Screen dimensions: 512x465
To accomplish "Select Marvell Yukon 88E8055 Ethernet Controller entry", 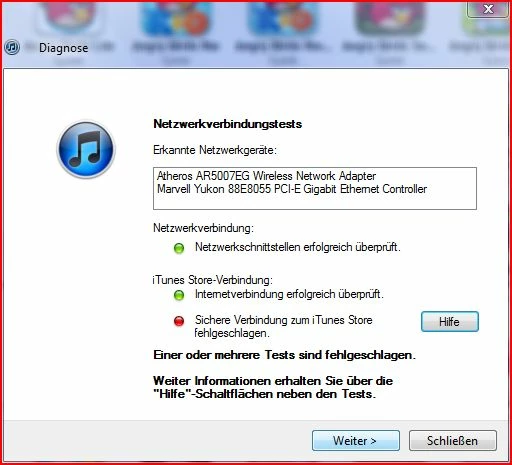I will tap(292, 189).
